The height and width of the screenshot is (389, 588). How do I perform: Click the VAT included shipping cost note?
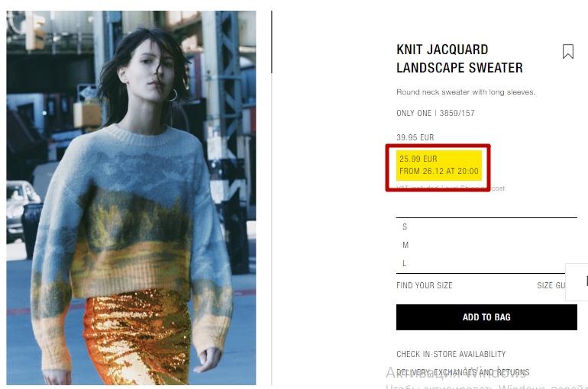coord(451,188)
